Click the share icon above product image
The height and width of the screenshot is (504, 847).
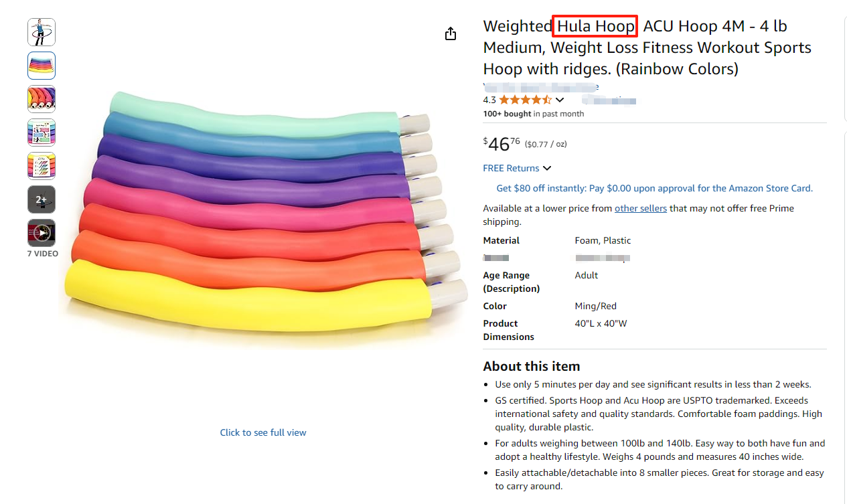pos(451,34)
